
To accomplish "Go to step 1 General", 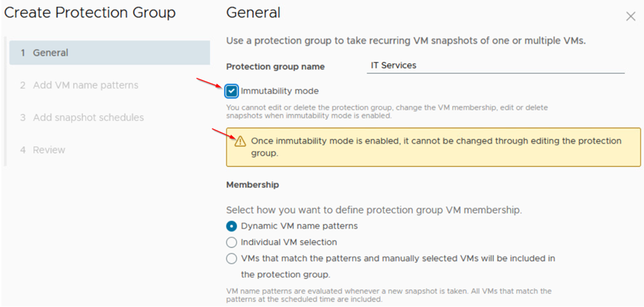I will (x=110, y=52).
